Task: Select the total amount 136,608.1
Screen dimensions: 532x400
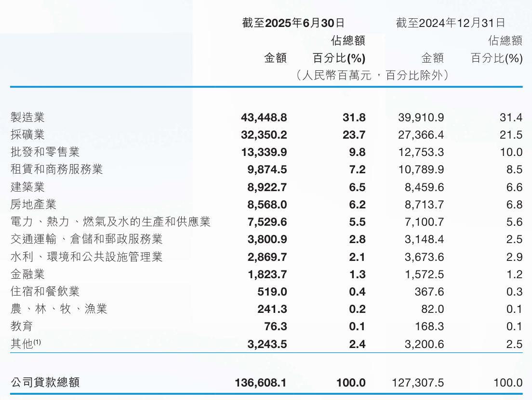Action: coord(261,383)
